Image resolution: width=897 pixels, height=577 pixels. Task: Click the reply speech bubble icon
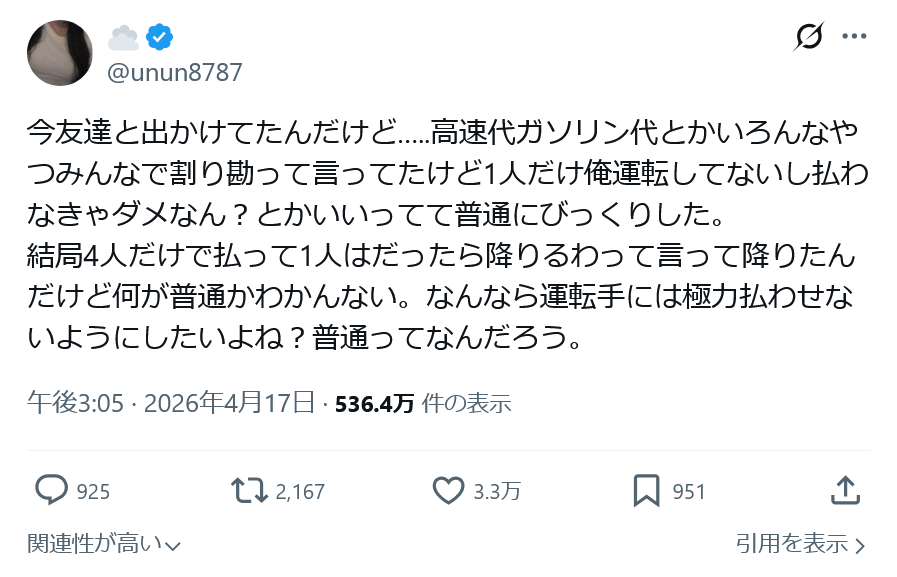pos(51,490)
